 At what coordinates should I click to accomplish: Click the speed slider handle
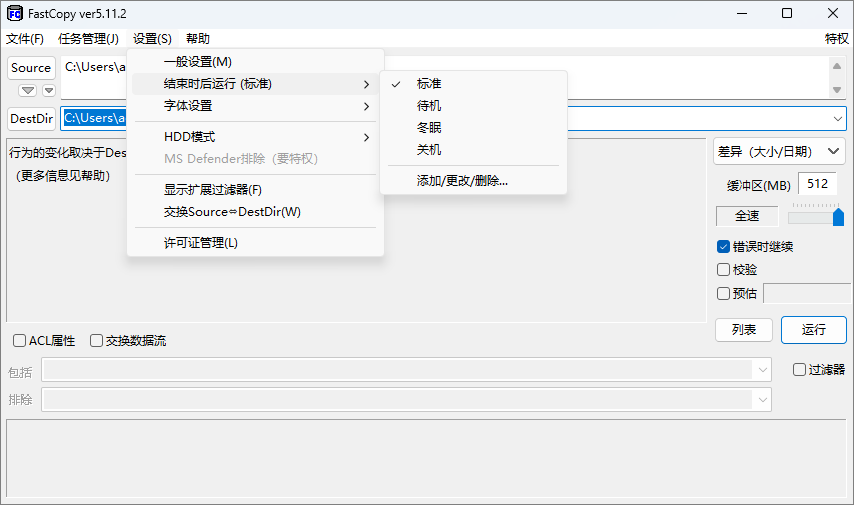pos(838,217)
